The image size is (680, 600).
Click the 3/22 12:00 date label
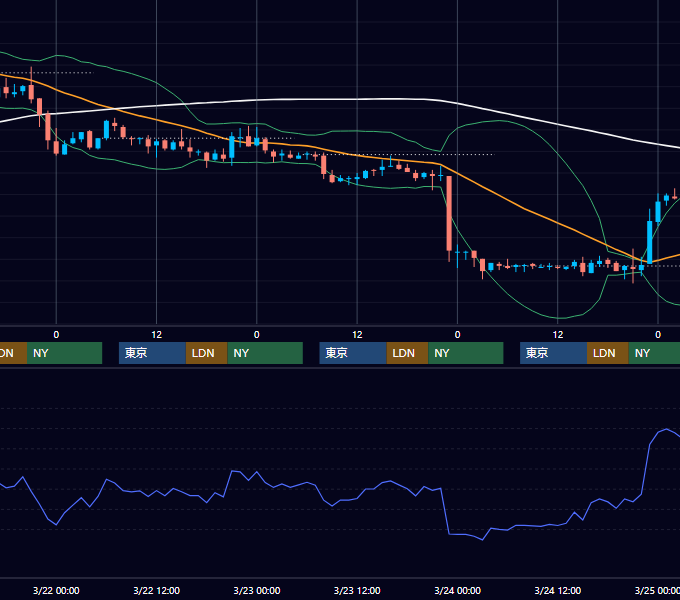point(156,590)
